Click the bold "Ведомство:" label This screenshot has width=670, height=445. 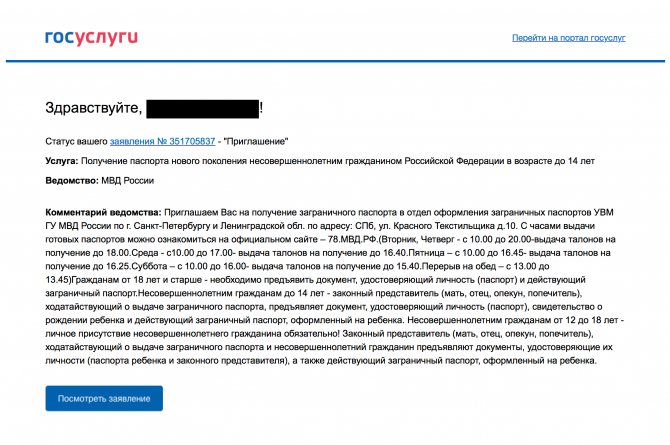click(x=72, y=180)
